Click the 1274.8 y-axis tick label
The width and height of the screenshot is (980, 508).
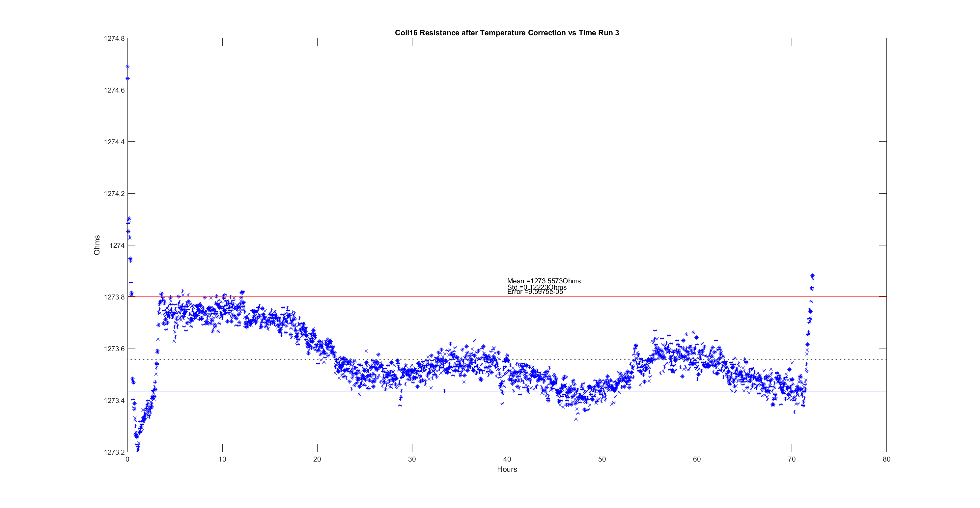click(114, 39)
